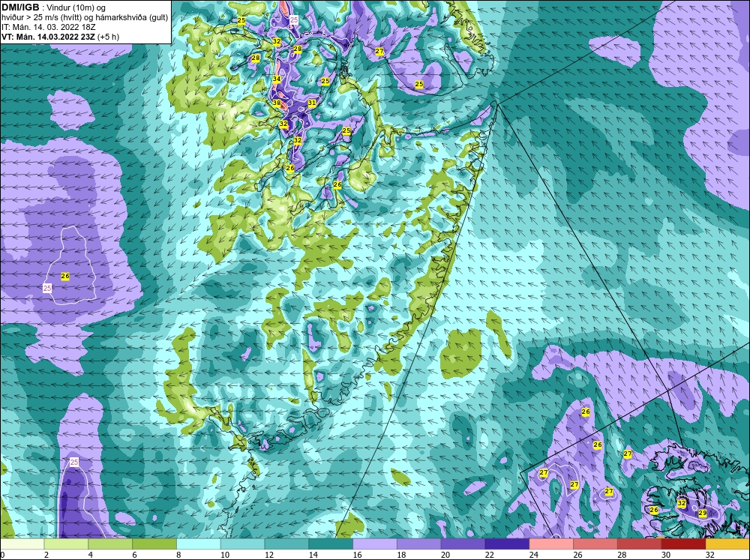This screenshot has height=560, width=750.
Task: Pick the 30–32 m/s dark red legend swatch
Action: pyautogui.click(x=683, y=544)
